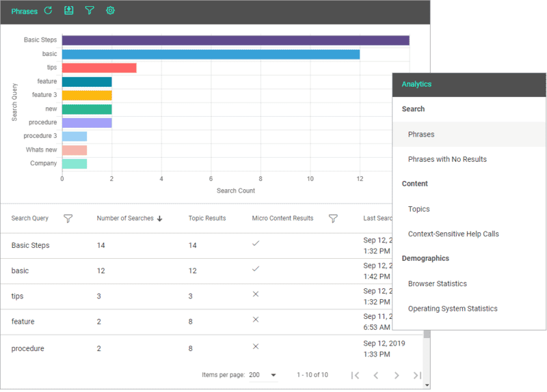Click the mint Company bar

click(75, 164)
